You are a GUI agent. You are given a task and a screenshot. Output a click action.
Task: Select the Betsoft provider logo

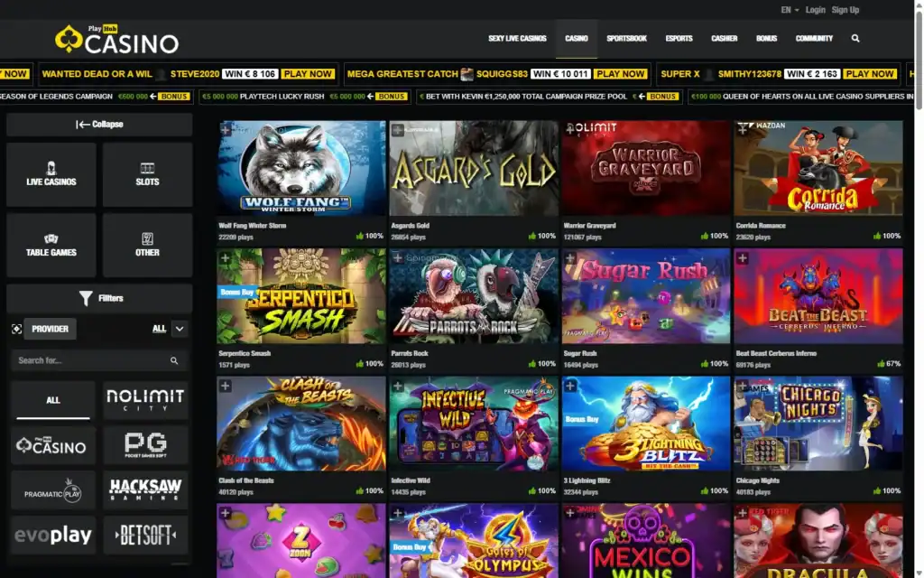click(x=145, y=536)
